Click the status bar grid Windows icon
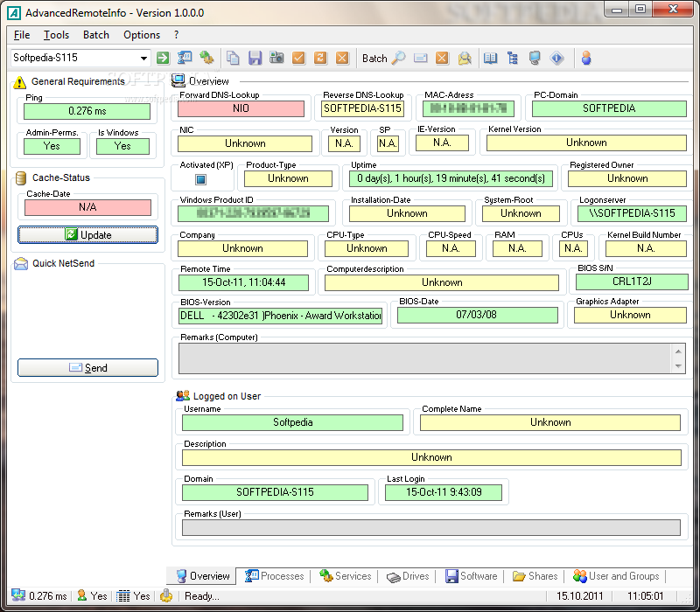 pos(123,596)
